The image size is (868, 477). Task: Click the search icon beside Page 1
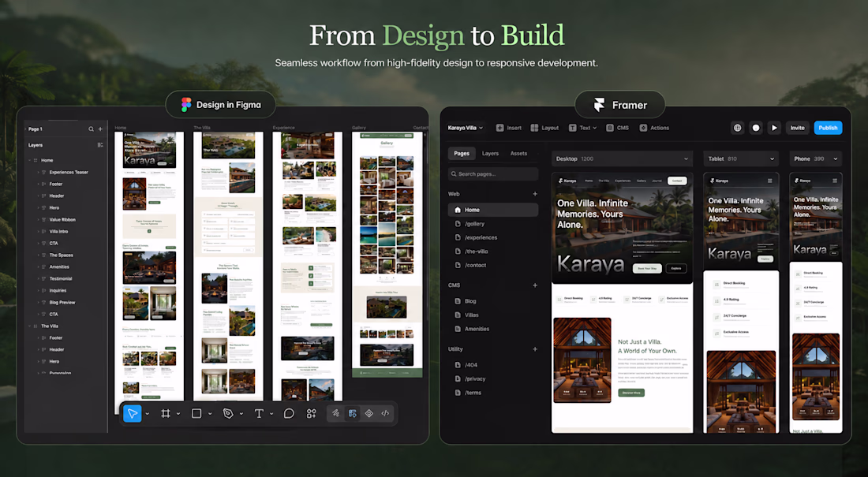[x=91, y=129]
